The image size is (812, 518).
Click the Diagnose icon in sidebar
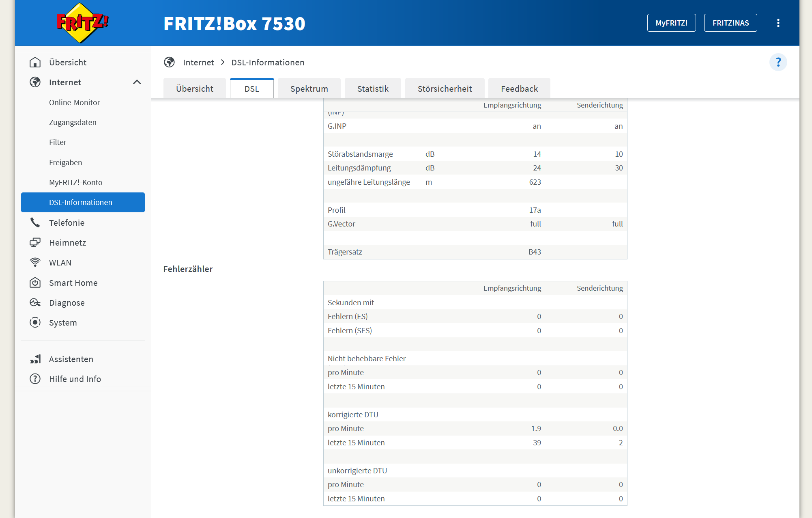[35, 302]
